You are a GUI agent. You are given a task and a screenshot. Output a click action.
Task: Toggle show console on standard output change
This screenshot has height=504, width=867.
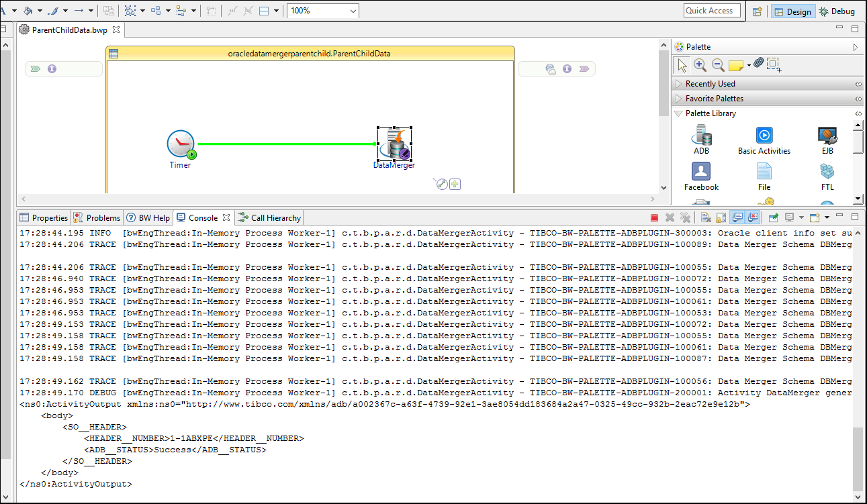tap(737, 217)
